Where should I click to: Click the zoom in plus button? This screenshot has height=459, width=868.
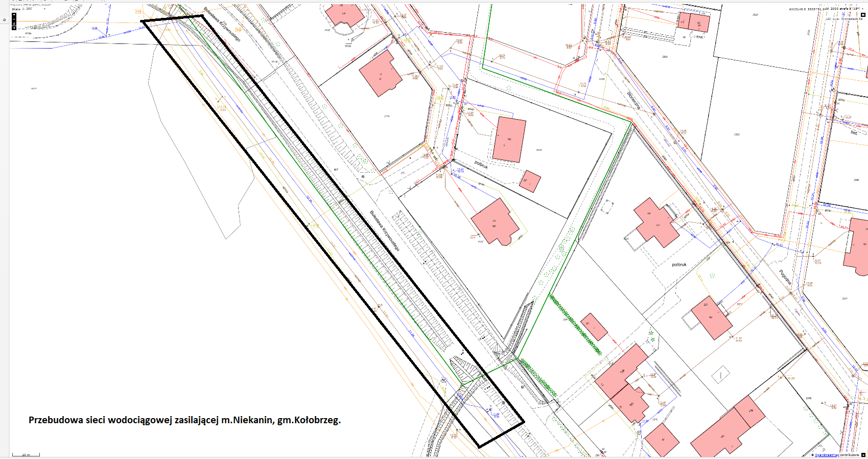coord(14,15)
